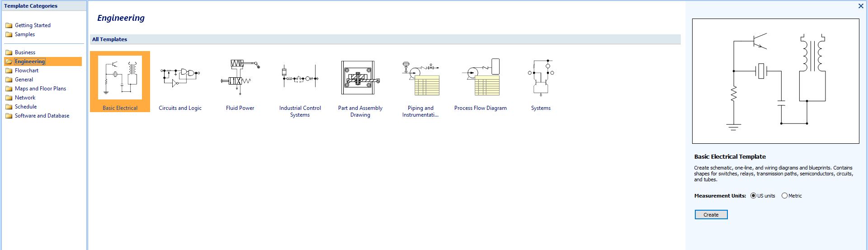The width and height of the screenshot is (868, 250).
Task: Create the Basic Electrical drawing
Action: coord(711,215)
